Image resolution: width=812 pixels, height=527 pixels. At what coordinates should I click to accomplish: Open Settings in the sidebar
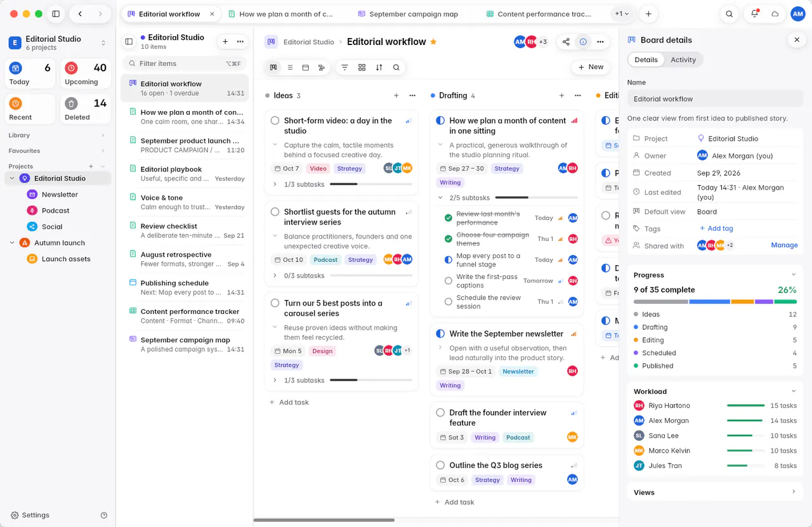tap(30, 515)
